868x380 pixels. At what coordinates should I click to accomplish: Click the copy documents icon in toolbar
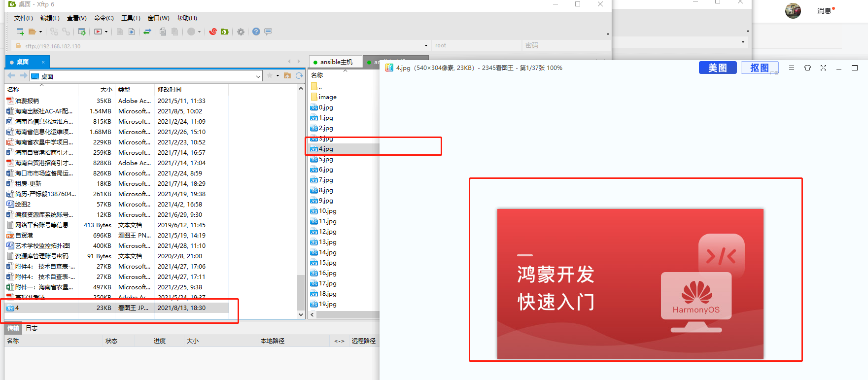(x=163, y=32)
